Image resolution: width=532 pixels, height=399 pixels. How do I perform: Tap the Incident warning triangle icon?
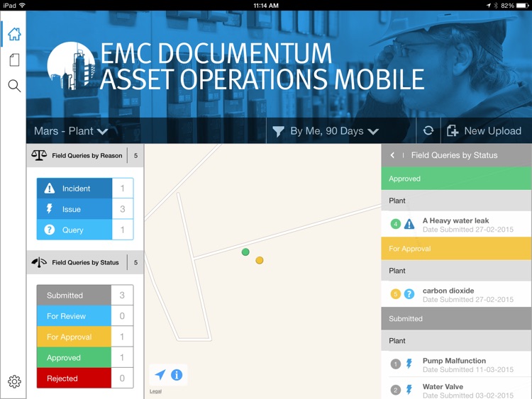[50, 188]
